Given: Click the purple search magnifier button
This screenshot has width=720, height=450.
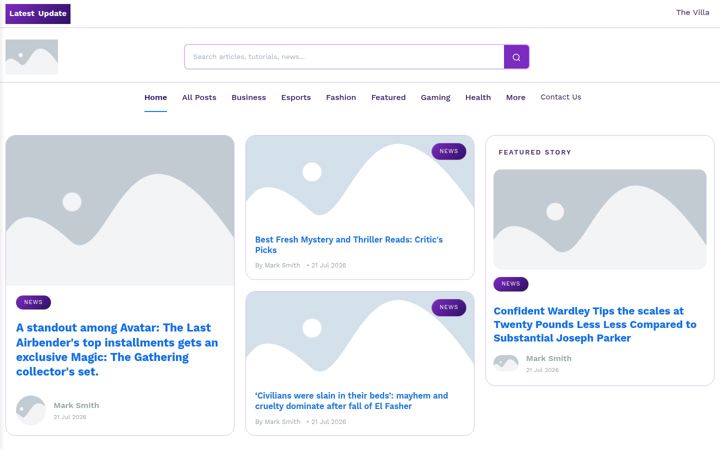Looking at the screenshot, I should pos(516,57).
